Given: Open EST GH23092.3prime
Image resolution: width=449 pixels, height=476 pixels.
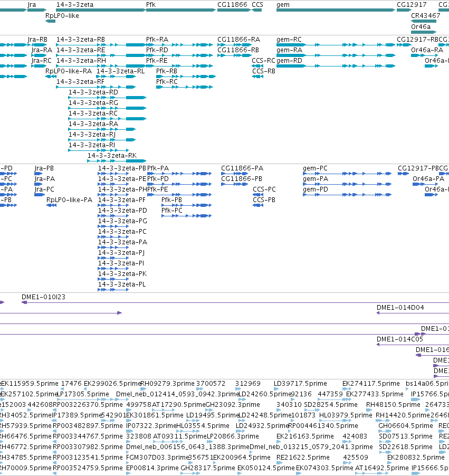Looking at the screenshot, I should point(233,405).
